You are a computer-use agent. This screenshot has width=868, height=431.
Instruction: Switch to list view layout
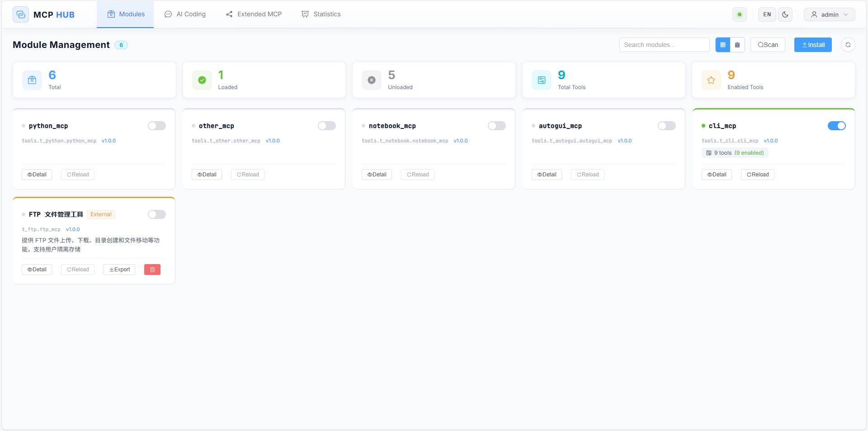(x=737, y=45)
